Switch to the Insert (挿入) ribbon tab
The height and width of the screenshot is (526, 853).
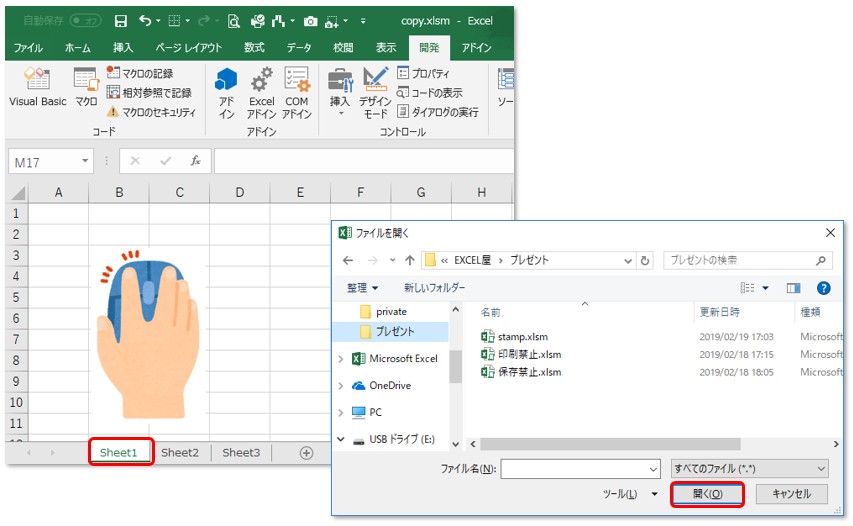tap(123, 48)
